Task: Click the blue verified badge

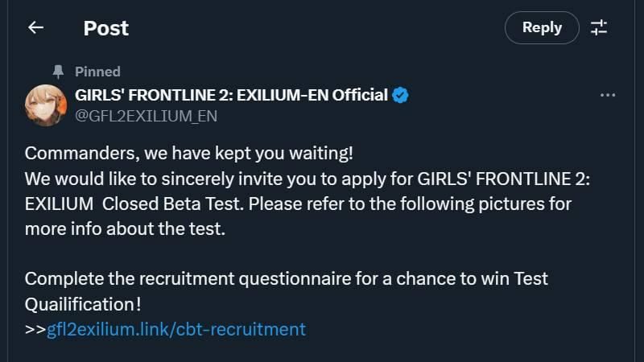Action: (x=400, y=95)
